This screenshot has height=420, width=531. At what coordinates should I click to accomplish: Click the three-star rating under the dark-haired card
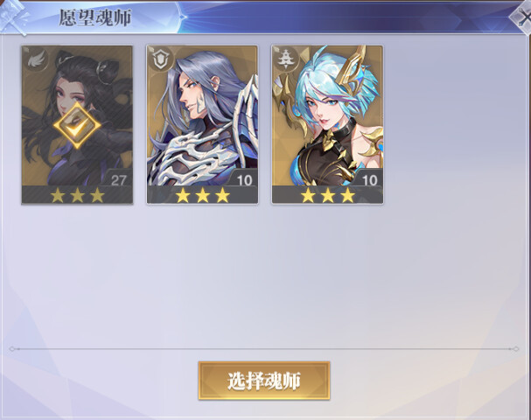[x=77, y=195]
